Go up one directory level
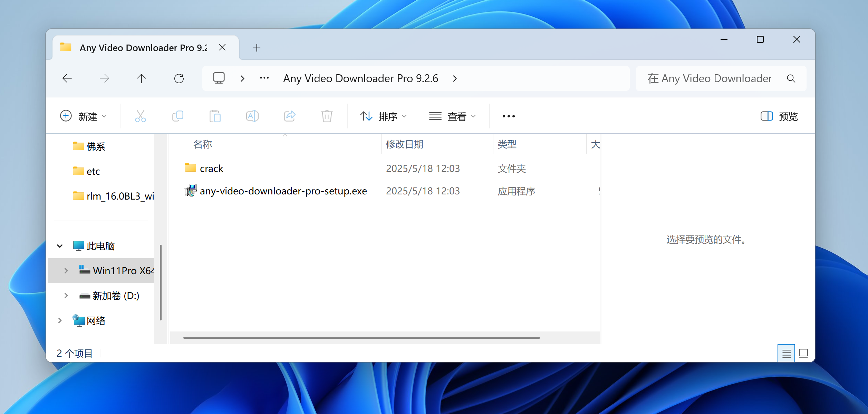This screenshot has height=414, width=868. 141,79
